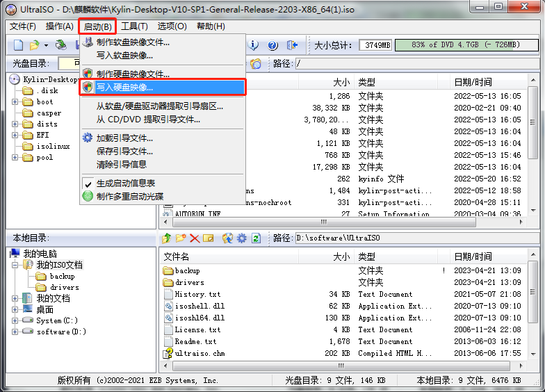Click the vertical scrollbar of the lower file list

click(532, 304)
